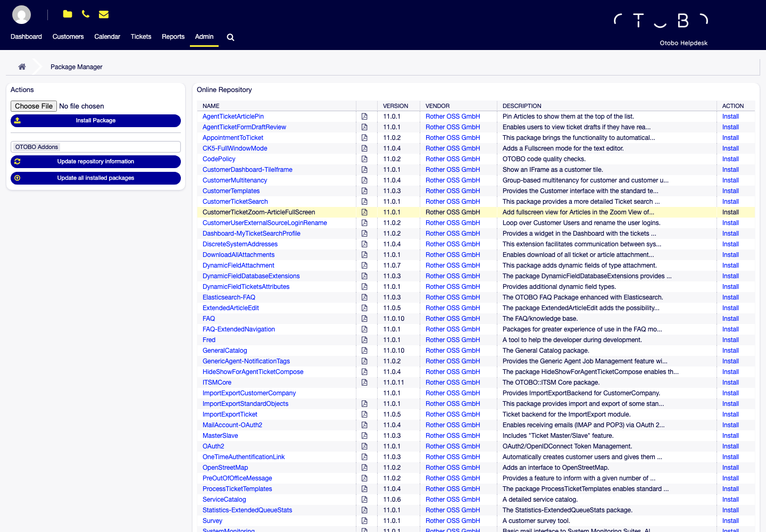Open the Admin menu
The width and height of the screenshot is (766, 532).
[x=204, y=37]
